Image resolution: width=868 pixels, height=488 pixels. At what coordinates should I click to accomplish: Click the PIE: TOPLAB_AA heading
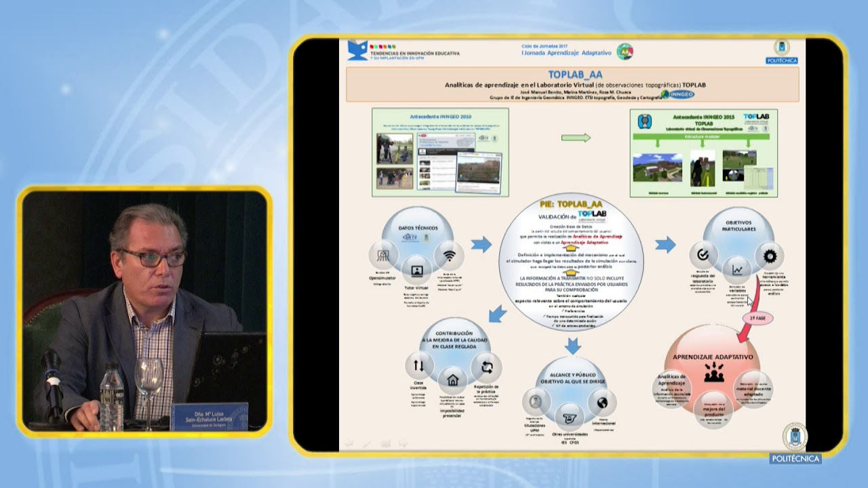click(x=571, y=203)
